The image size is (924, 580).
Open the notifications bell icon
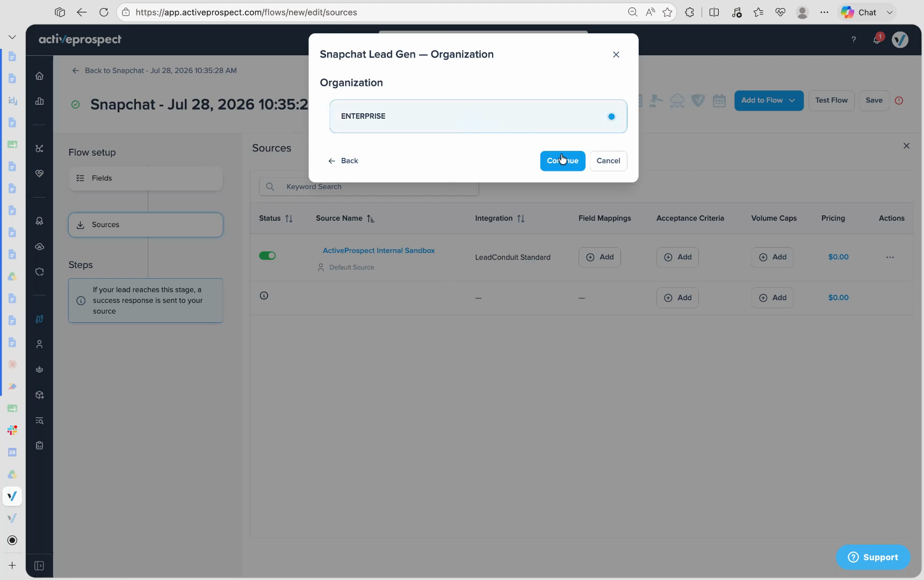click(877, 39)
